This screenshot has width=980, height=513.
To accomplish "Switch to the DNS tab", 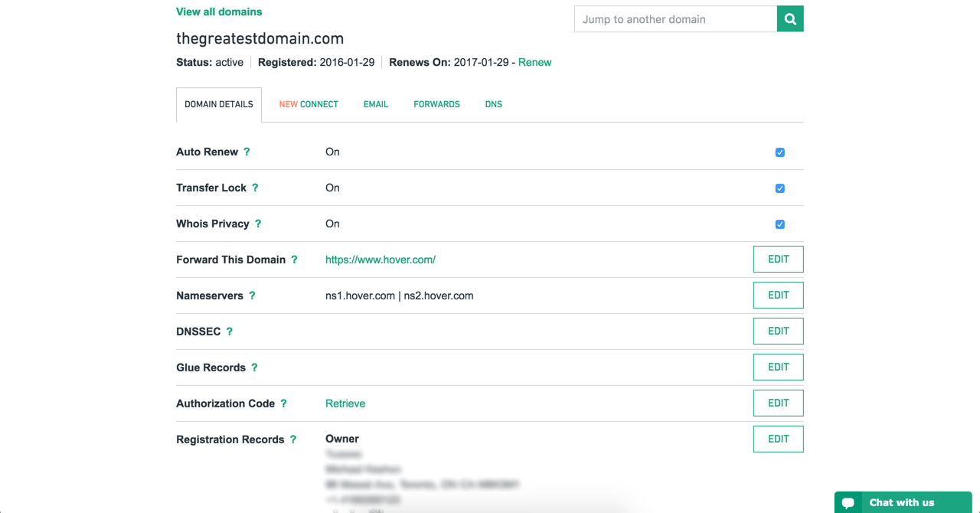I will 493,103.
